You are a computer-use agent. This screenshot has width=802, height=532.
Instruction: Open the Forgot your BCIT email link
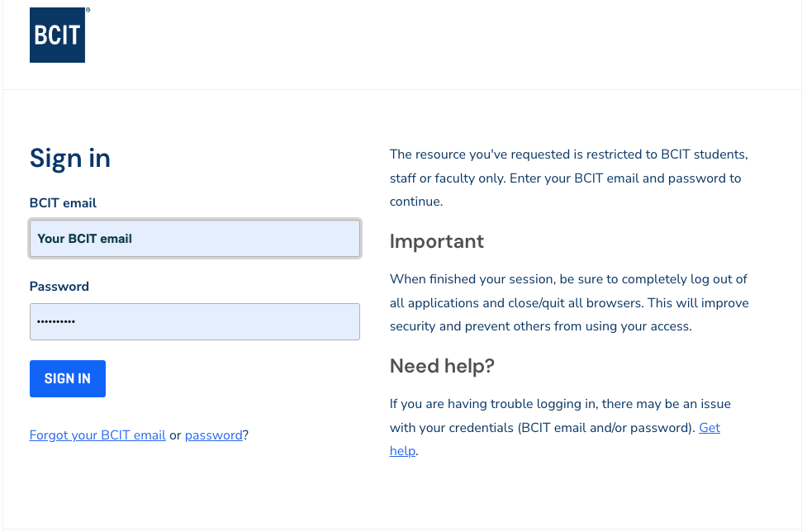point(97,435)
